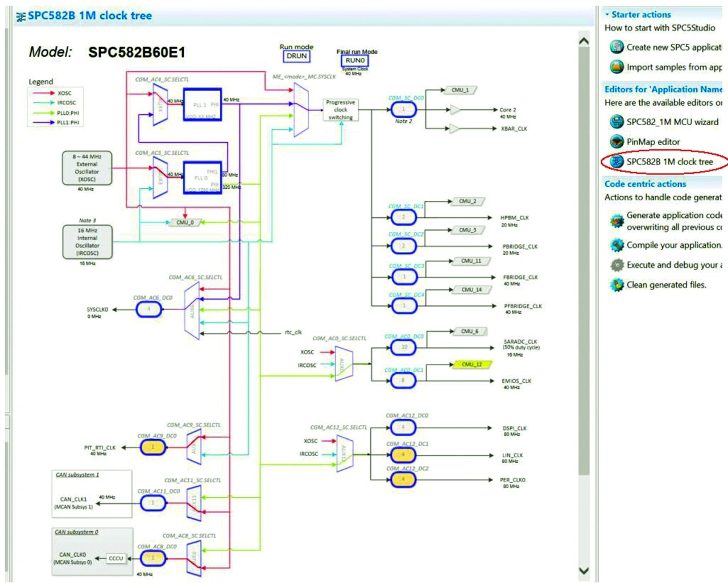Viewport: 728px width, 583px height.
Task: Click the Generate application code icon
Action: [x=617, y=221]
